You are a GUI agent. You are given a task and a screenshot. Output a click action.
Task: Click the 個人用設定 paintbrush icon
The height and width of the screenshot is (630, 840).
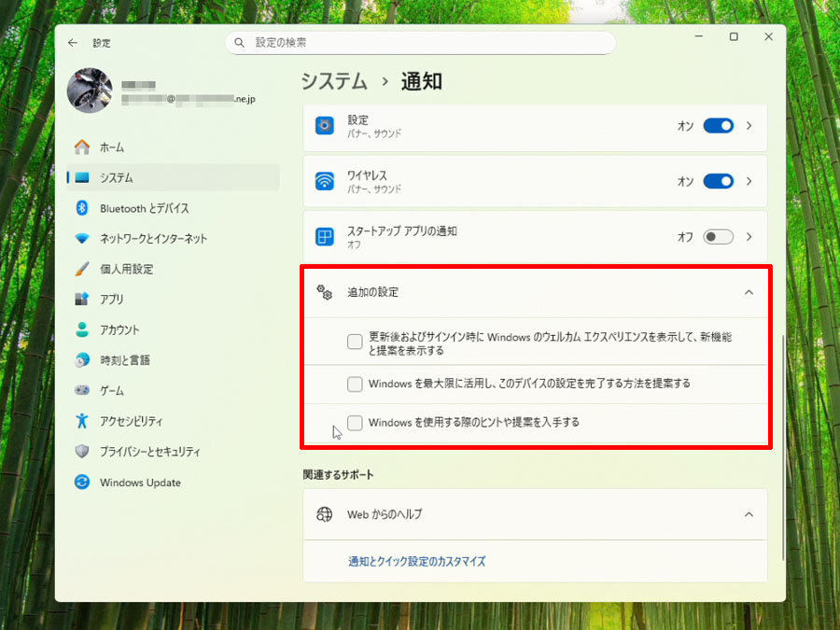[x=82, y=269]
